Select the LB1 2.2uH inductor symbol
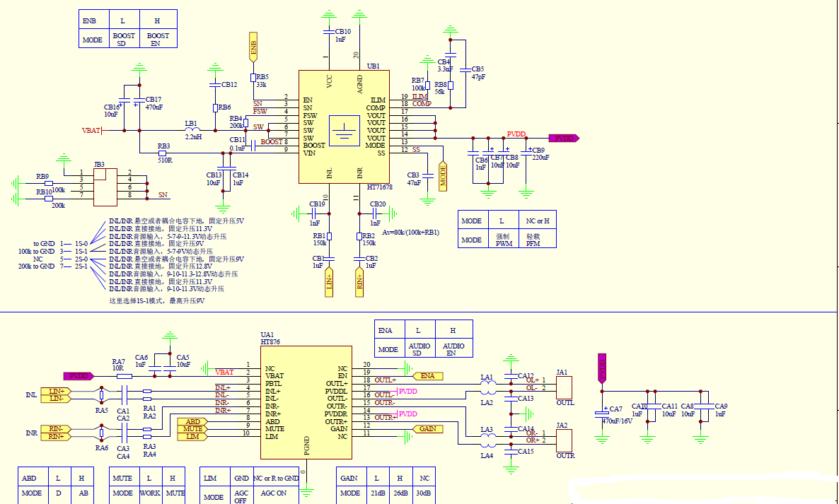Image resolution: width=839 pixels, height=504 pixels. tap(191, 130)
